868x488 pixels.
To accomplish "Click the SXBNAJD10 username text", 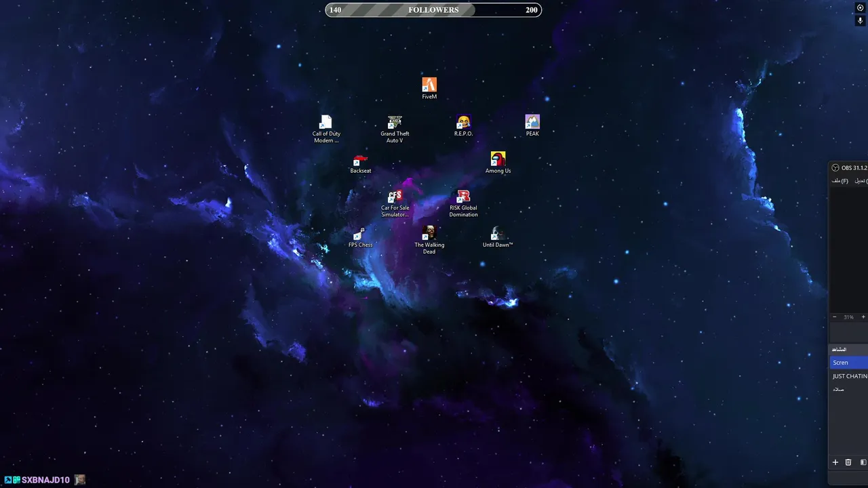I will [45, 480].
